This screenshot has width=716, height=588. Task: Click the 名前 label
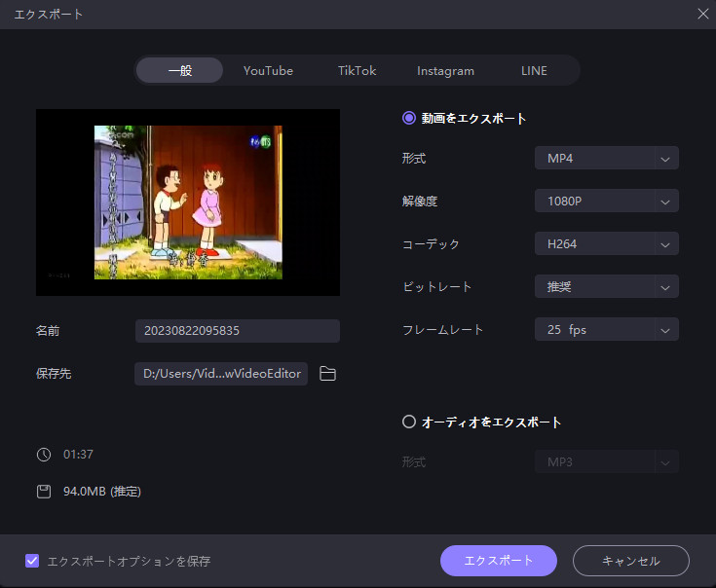[x=48, y=331]
